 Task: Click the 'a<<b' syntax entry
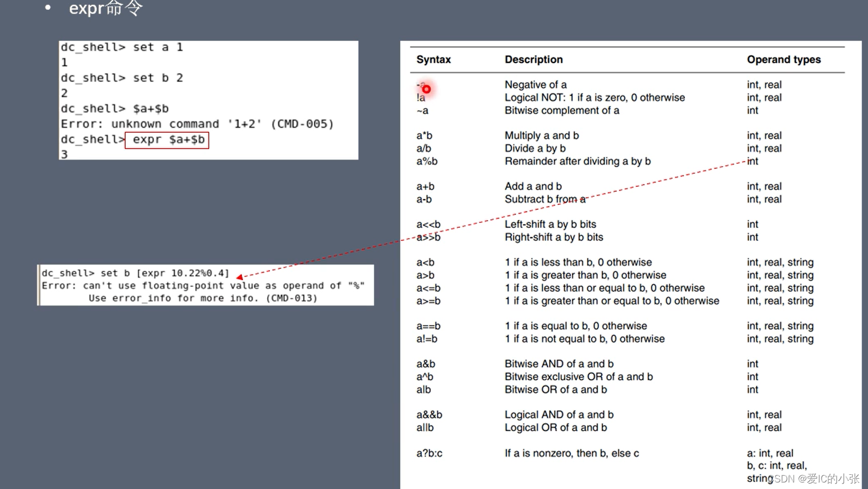(429, 225)
